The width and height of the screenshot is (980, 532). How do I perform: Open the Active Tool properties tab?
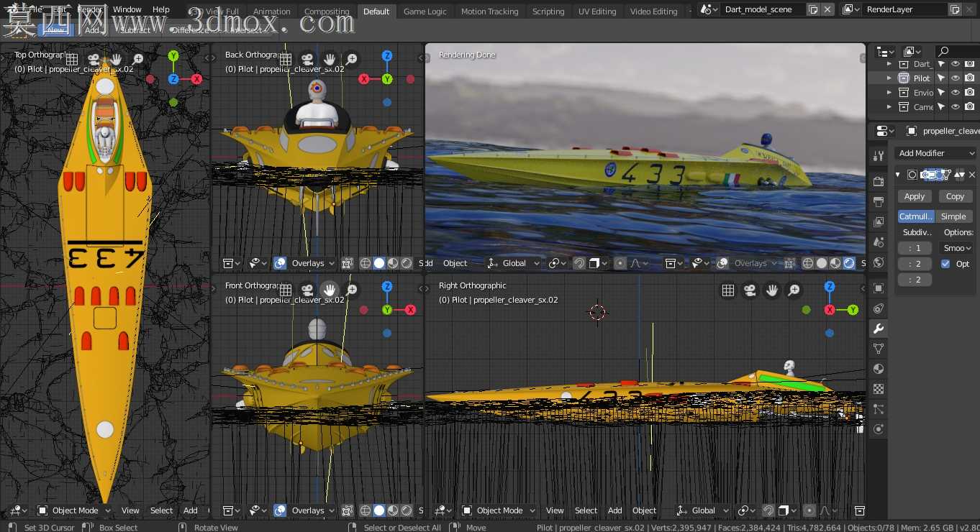point(878,156)
